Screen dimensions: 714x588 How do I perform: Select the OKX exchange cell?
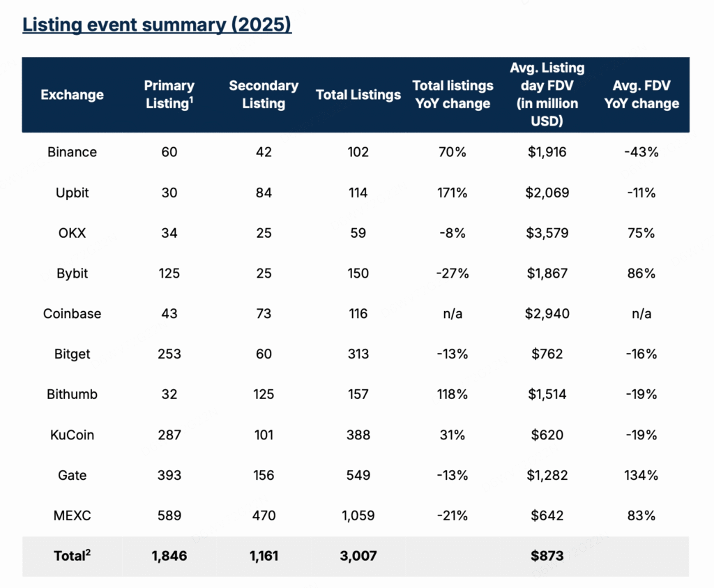coord(72,233)
